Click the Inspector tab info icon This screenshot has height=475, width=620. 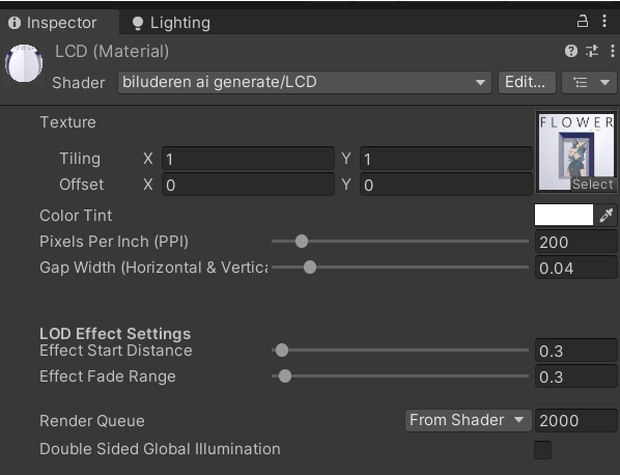pyautogui.click(x=14, y=23)
